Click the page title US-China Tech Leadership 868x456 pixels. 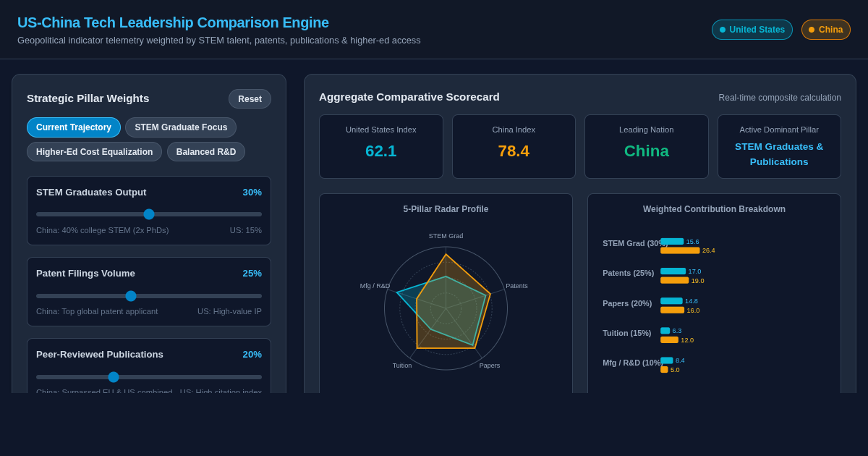173,22
